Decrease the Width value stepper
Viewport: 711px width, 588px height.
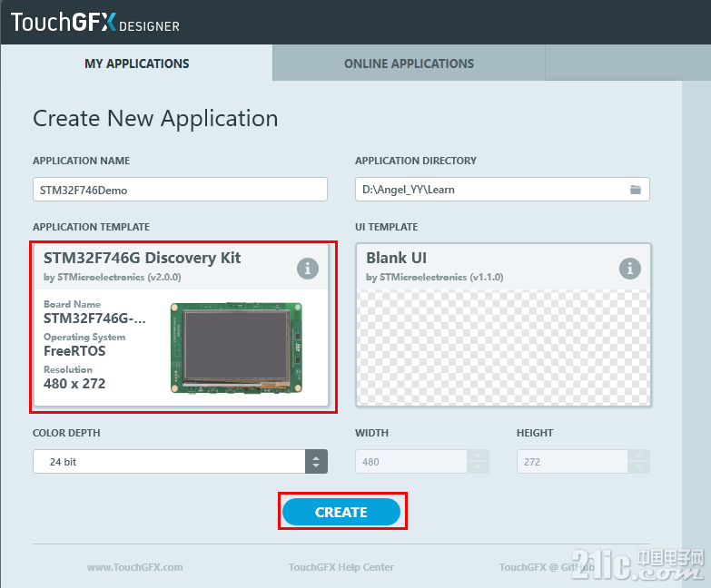478,467
